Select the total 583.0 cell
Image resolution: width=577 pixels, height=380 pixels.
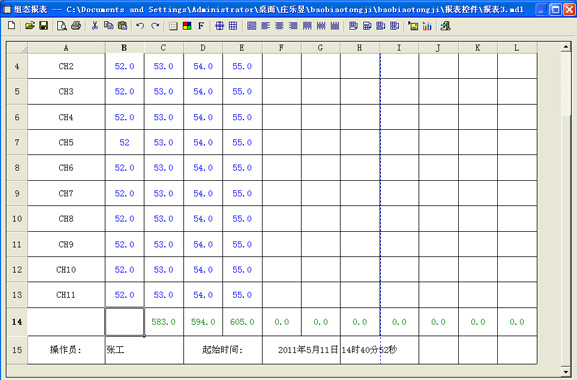pos(164,322)
